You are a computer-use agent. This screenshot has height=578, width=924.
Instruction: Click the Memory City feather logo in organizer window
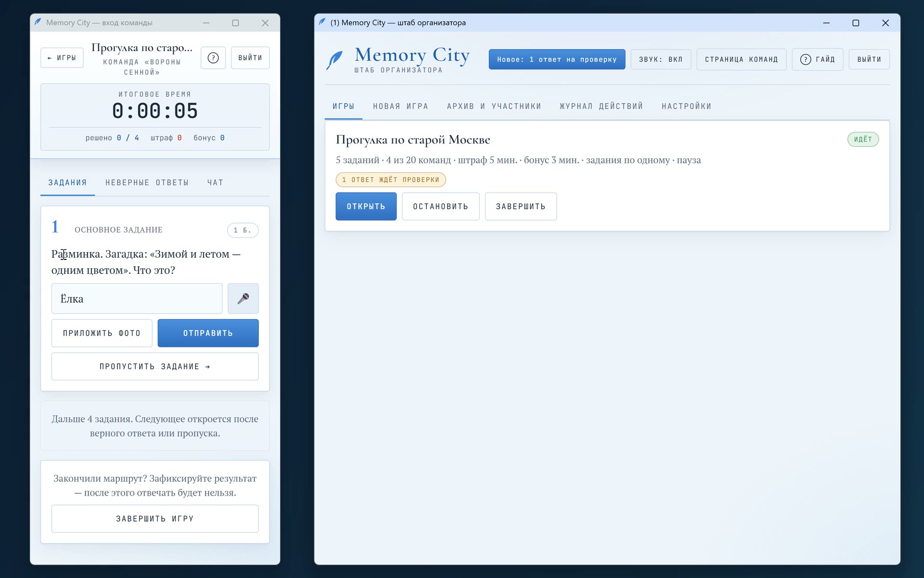334,60
